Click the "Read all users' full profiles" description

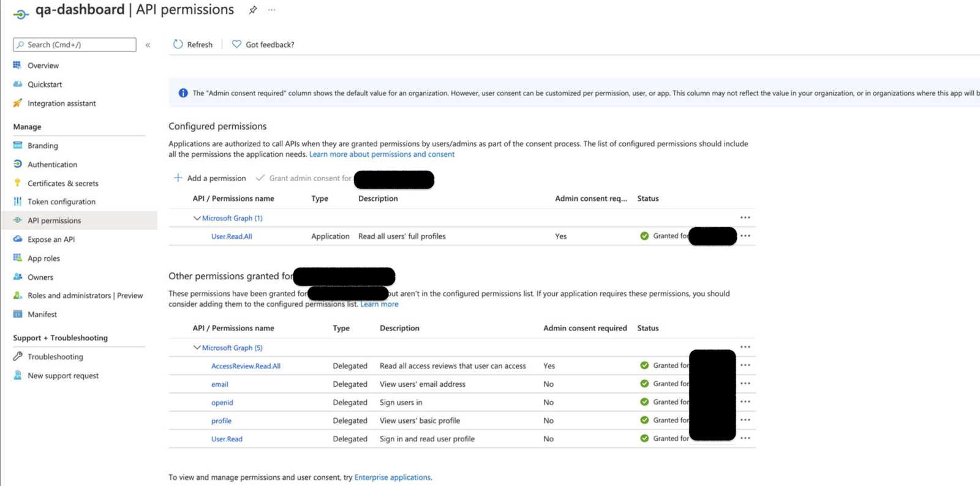(x=402, y=236)
